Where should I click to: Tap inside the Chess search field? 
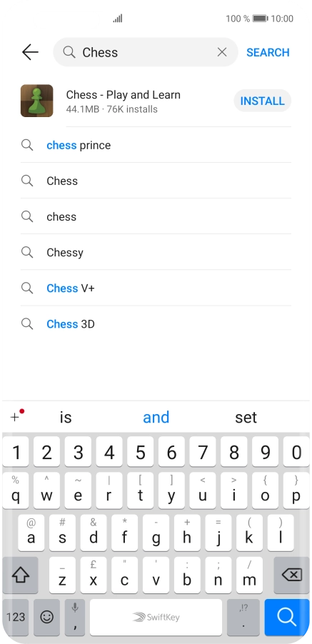(x=146, y=52)
